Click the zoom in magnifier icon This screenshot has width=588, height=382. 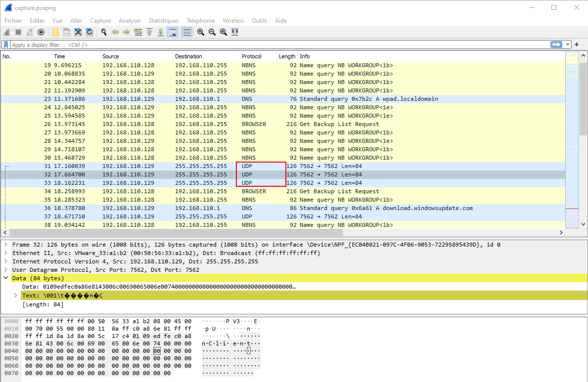pos(201,32)
